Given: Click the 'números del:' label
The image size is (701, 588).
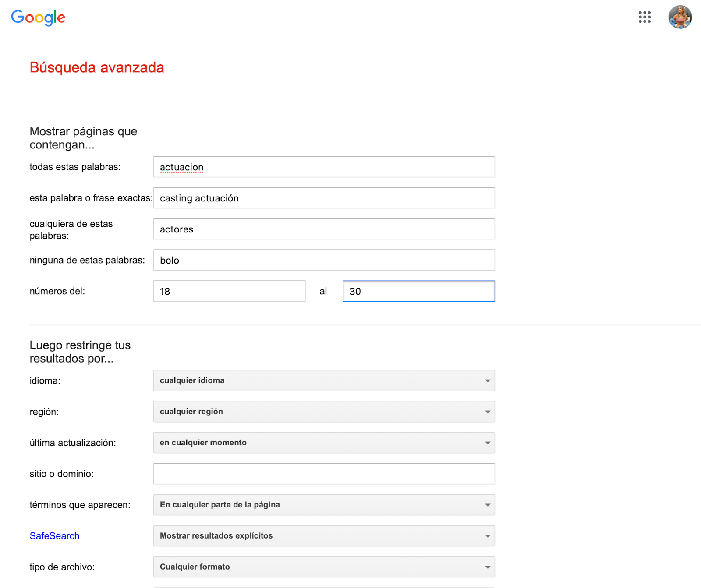Looking at the screenshot, I should pos(57,291).
